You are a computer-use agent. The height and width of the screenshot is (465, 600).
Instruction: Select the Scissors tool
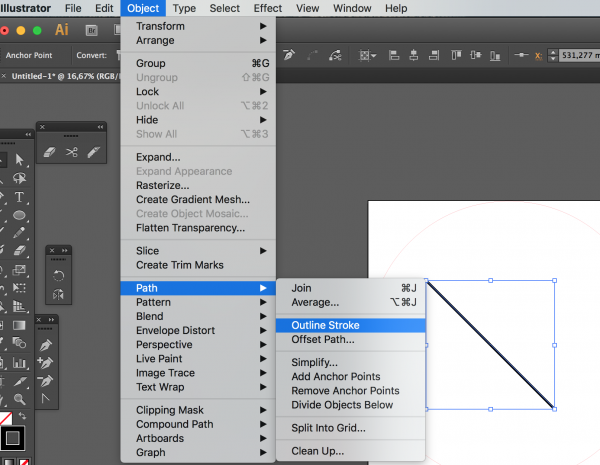72,152
